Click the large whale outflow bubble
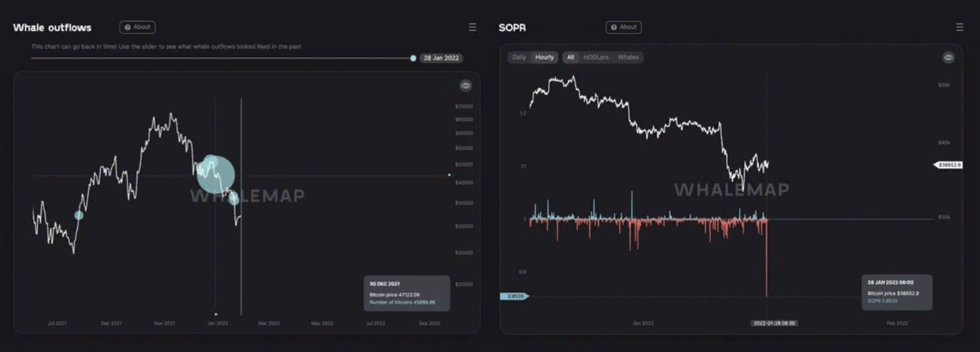 216,174
